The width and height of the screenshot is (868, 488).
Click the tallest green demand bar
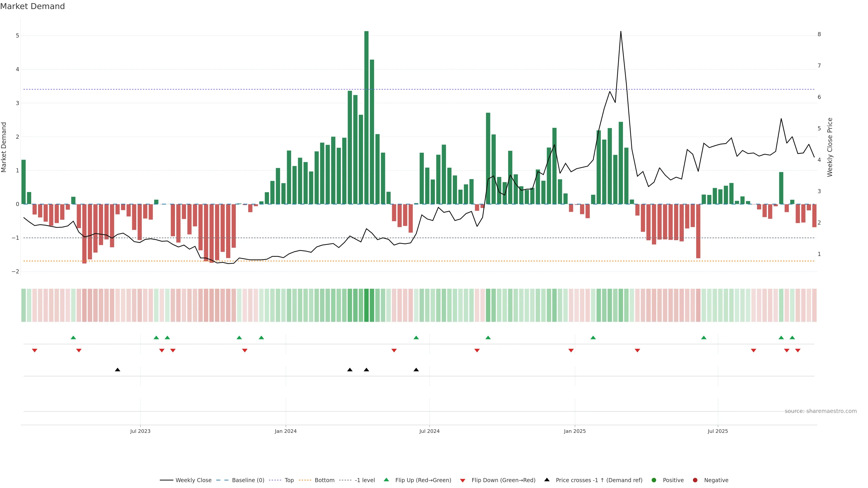[x=366, y=118]
